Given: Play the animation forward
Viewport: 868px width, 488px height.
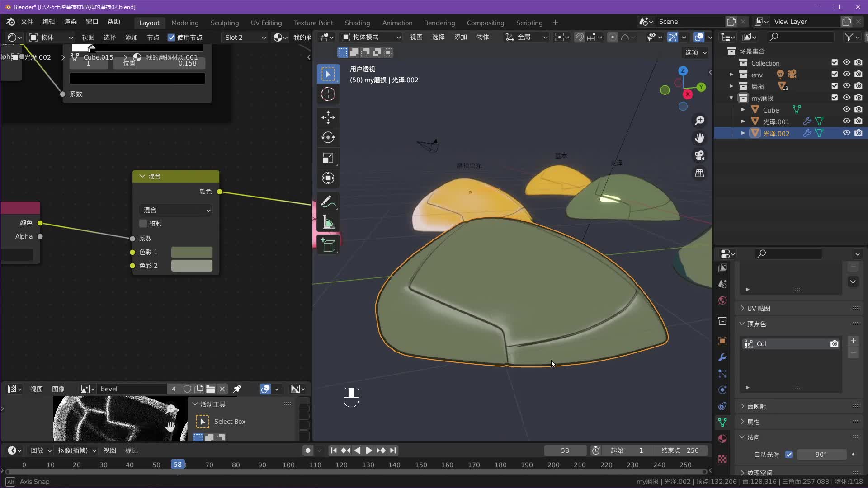Looking at the screenshot, I should pos(369,450).
